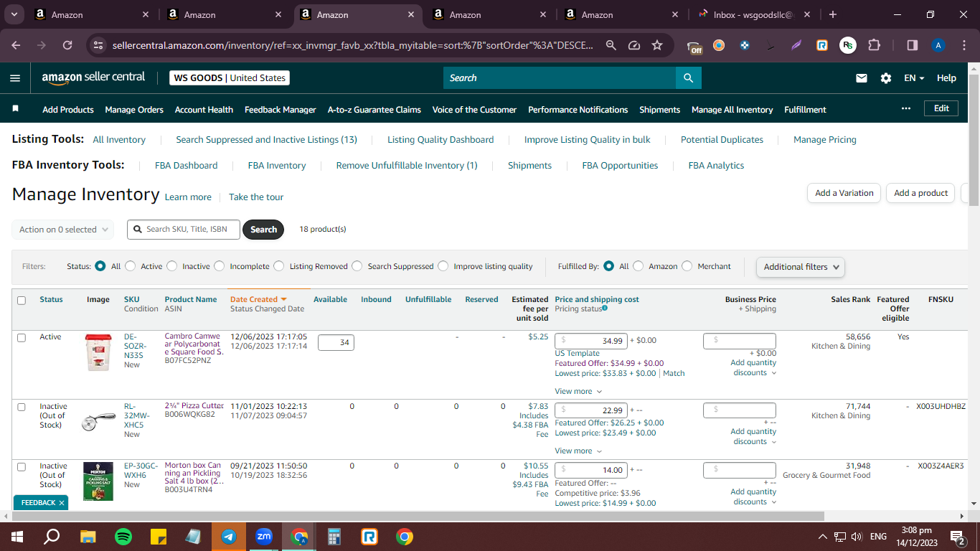Select the Listing Removed radio button
Image resolution: width=980 pixels, height=551 pixels.
[279, 266]
